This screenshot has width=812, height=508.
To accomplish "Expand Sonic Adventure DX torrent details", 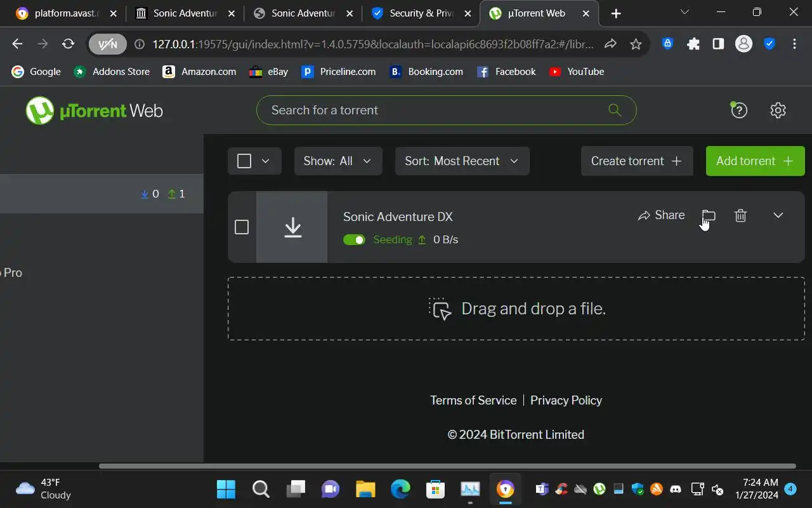I will tap(778, 215).
